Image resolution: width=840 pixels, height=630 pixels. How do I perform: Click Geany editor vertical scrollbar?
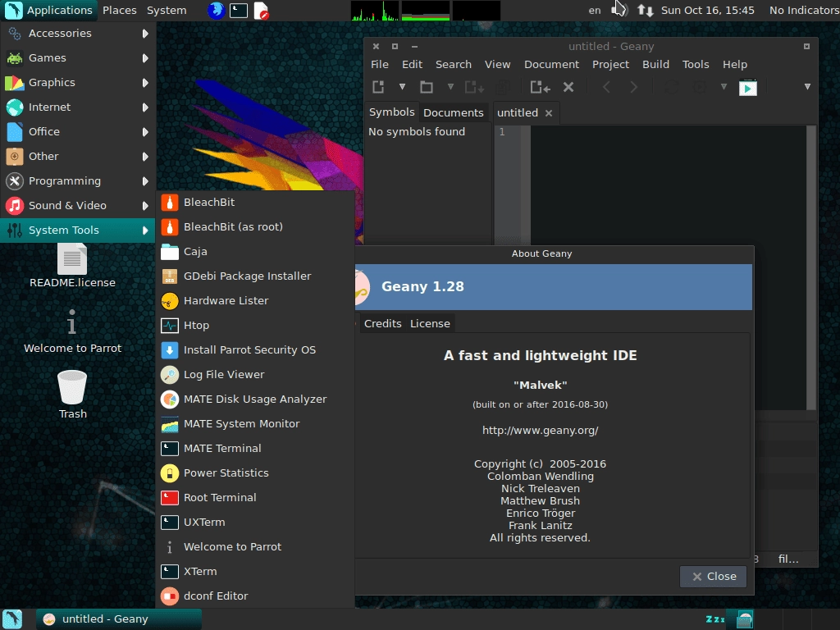point(811,267)
